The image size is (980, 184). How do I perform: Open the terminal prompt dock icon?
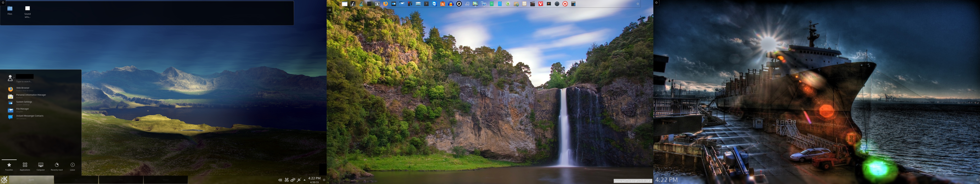[427, 4]
